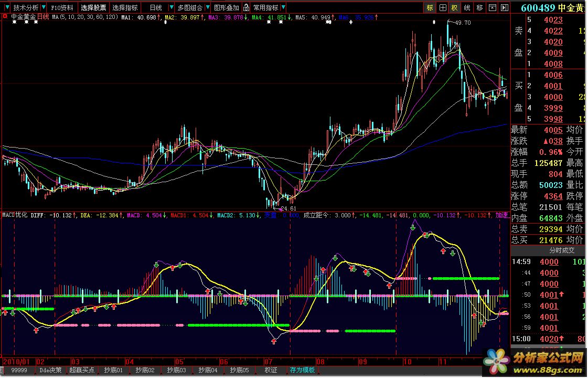The width and height of the screenshot is (588, 378).
Task: Open 常用指标 indicators list
Action: [x=265, y=7]
